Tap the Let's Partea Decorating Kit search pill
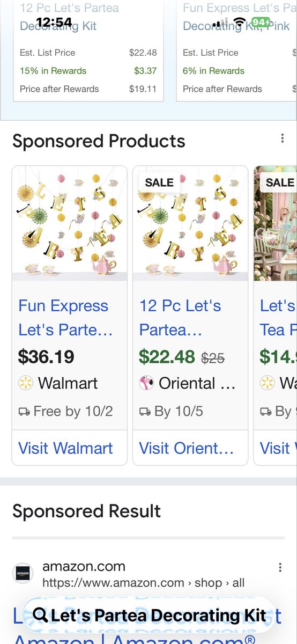Viewport: 297px width, 644px height. tap(148, 615)
